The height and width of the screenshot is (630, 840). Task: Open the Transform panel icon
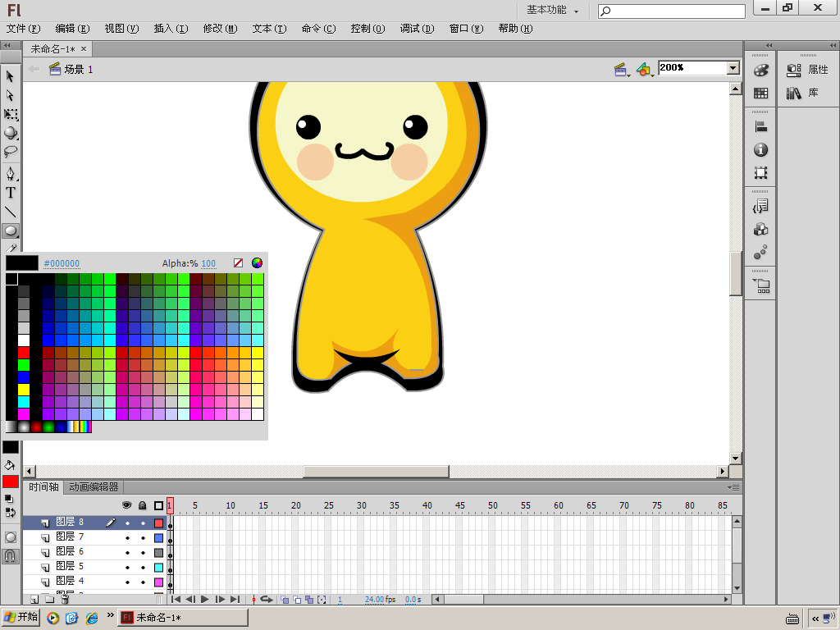[760, 172]
